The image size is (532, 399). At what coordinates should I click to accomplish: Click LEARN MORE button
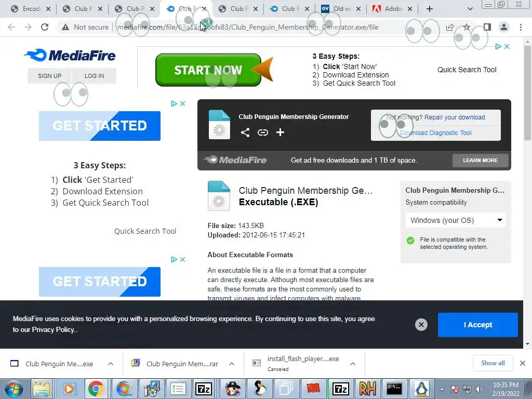tap(481, 160)
